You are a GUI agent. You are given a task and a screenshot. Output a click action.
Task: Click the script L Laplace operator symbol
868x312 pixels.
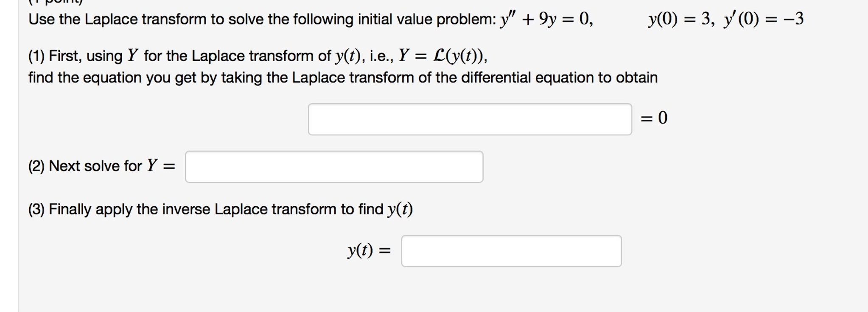(439, 56)
